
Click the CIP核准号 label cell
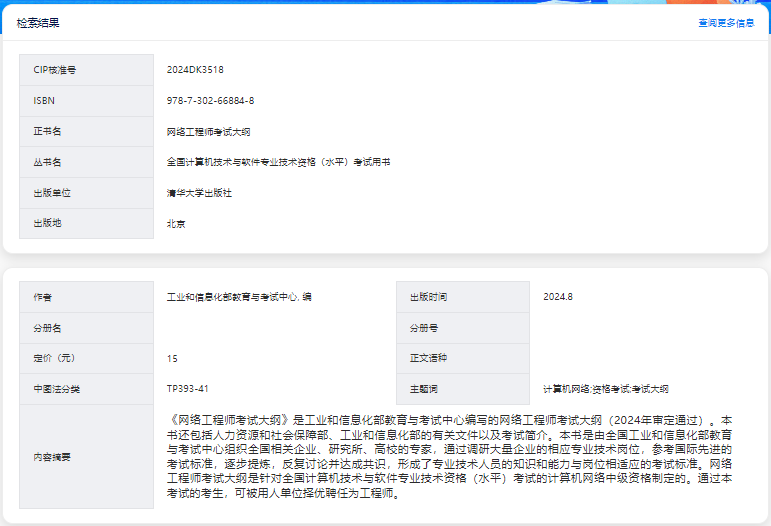[x=86, y=70]
